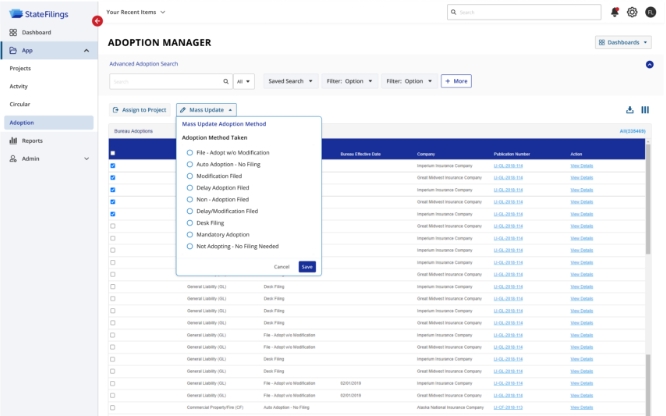Screen dimensions: 666x416
Task: Select Auto Adoption - No Filing radio
Action: (190, 164)
